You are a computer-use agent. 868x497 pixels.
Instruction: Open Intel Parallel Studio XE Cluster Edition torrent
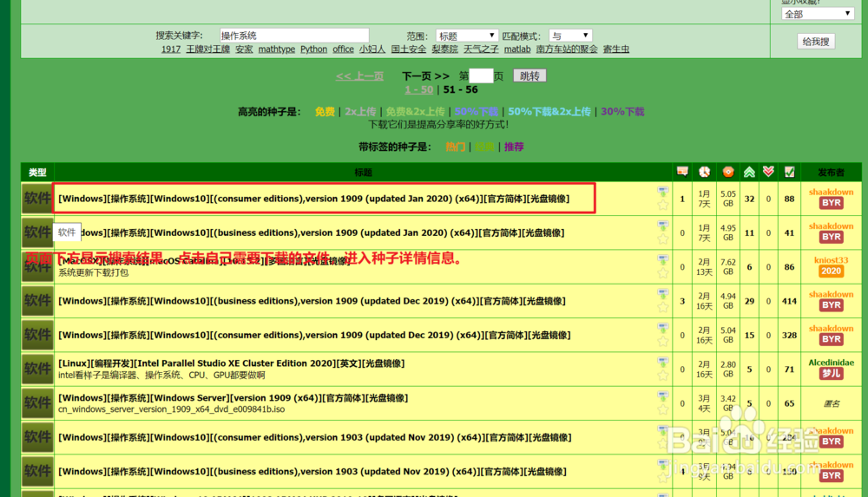pyautogui.click(x=232, y=363)
